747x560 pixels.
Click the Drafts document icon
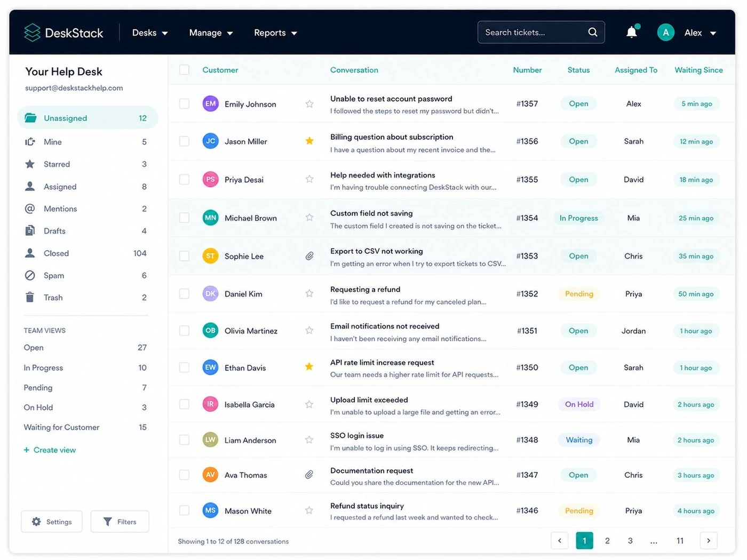[x=30, y=230]
